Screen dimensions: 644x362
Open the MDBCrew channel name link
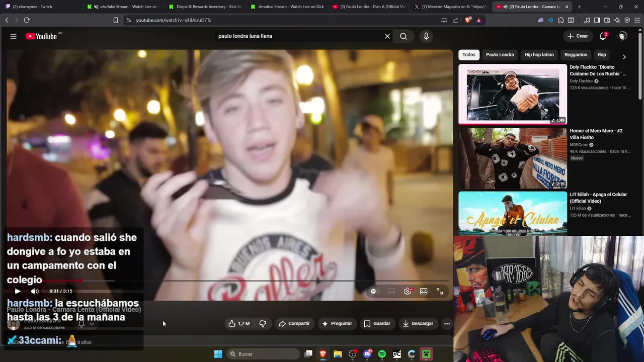(579, 145)
